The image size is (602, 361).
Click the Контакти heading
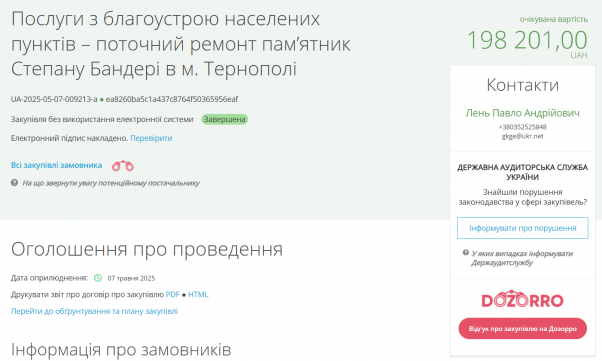pyautogui.click(x=523, y=85)
